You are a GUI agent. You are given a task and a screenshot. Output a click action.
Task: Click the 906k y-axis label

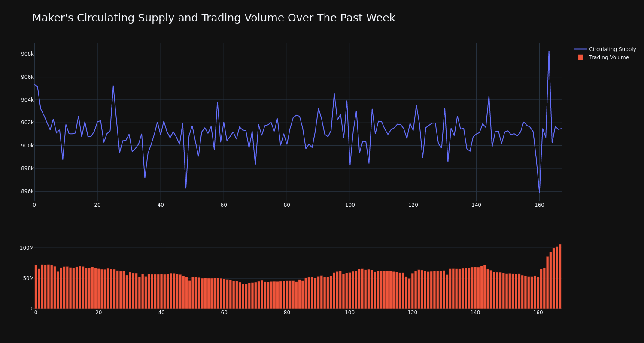(27, 77)
